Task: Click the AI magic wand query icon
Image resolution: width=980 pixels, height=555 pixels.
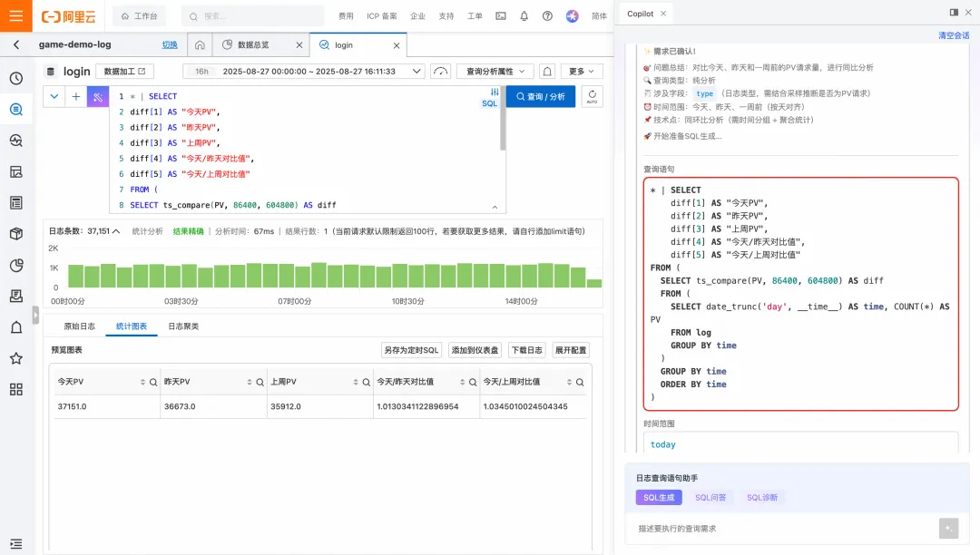Action: pos(97,97)
